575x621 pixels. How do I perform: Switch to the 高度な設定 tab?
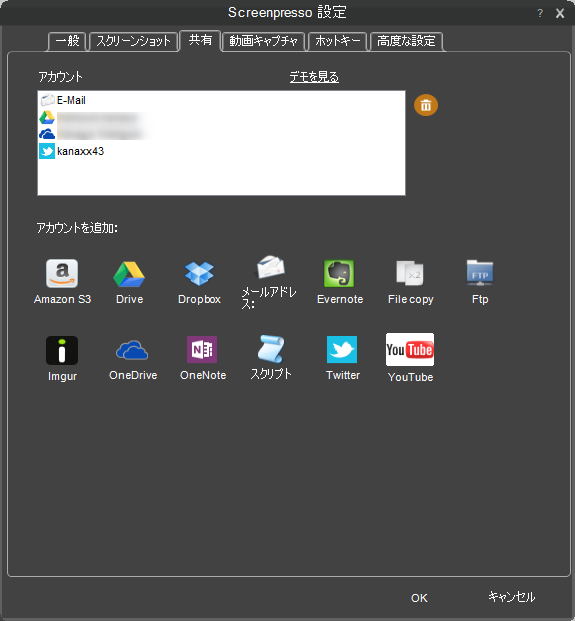(406, 41)
